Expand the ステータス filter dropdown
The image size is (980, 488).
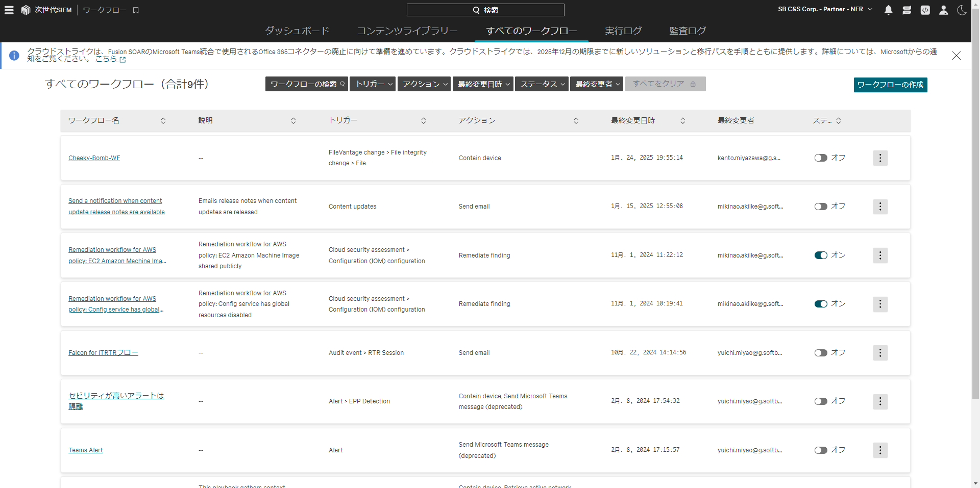tap(542, 84)
